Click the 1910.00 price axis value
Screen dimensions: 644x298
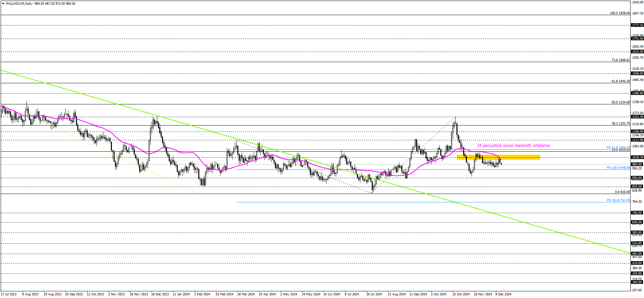(x=638, y=2)
